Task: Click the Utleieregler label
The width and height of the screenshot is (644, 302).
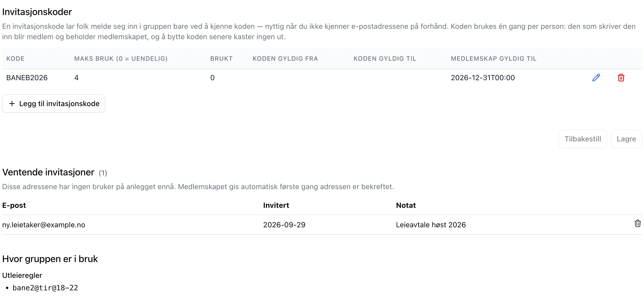Action: click(22, 275)
